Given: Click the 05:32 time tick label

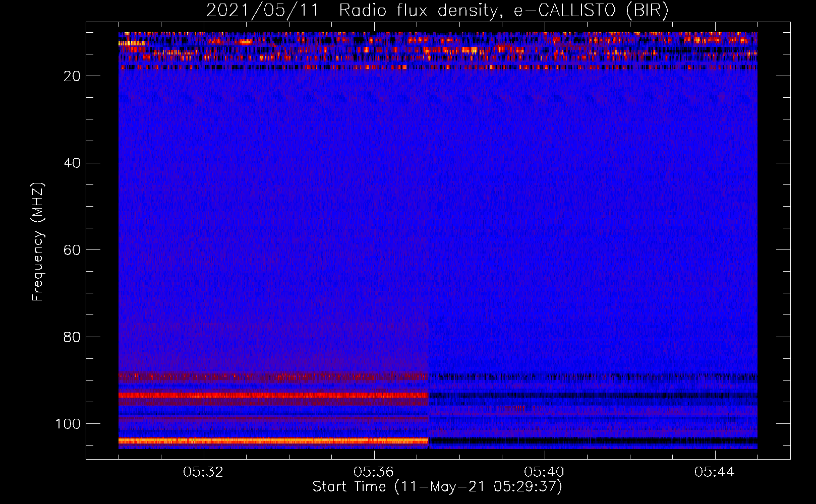Looking at the screenshot, I should click(x=204, y=472).
